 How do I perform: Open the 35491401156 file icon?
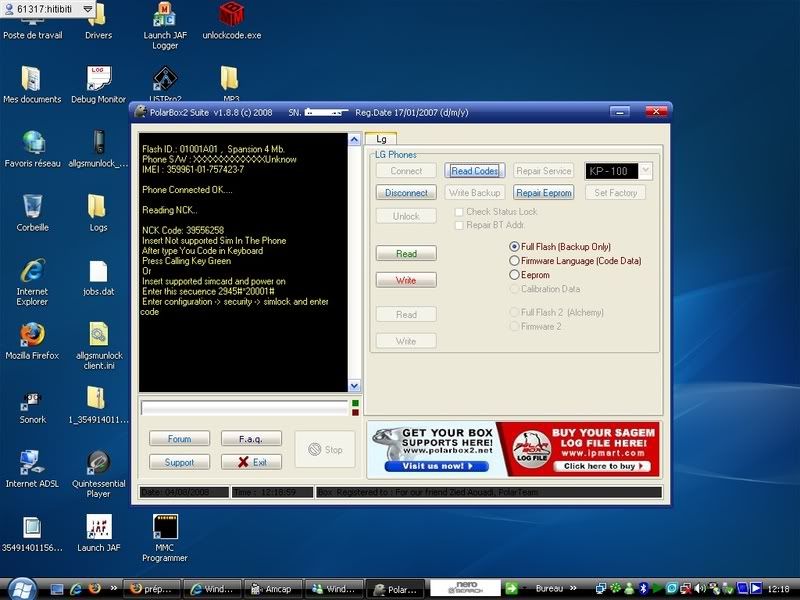pyautogui.click(x=32, y=534)
